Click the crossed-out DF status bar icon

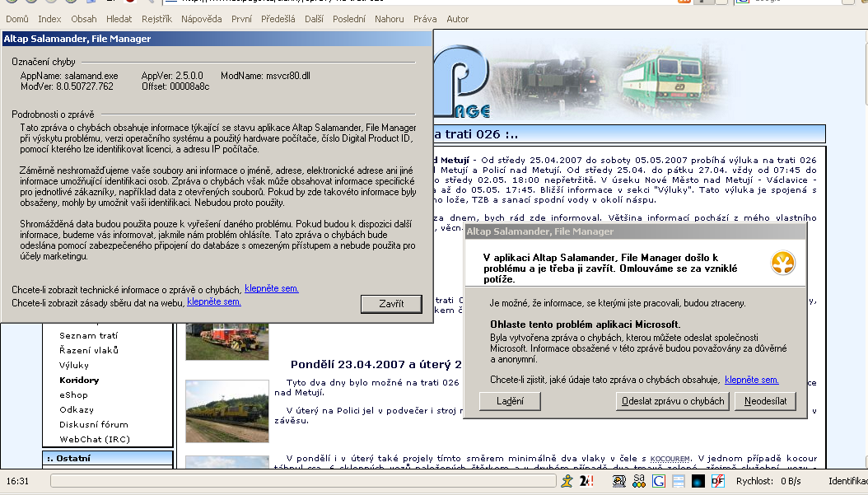point(717,481)
